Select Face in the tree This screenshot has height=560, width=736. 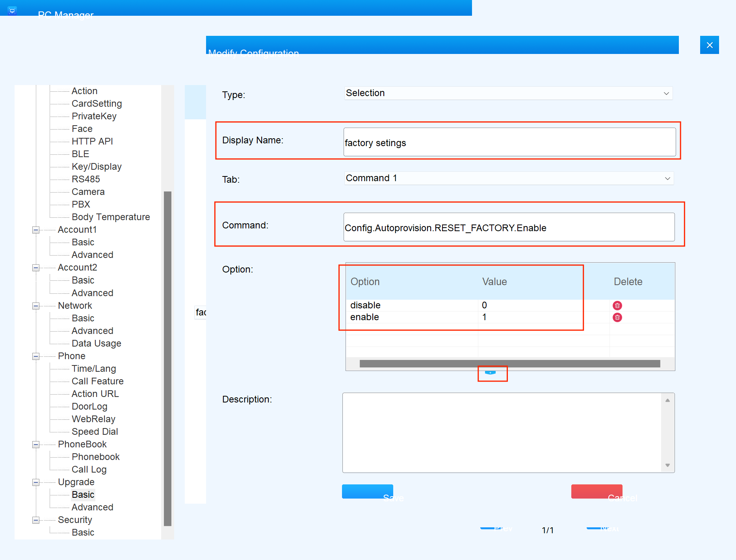pyautogui.click(x=82, y=129)
